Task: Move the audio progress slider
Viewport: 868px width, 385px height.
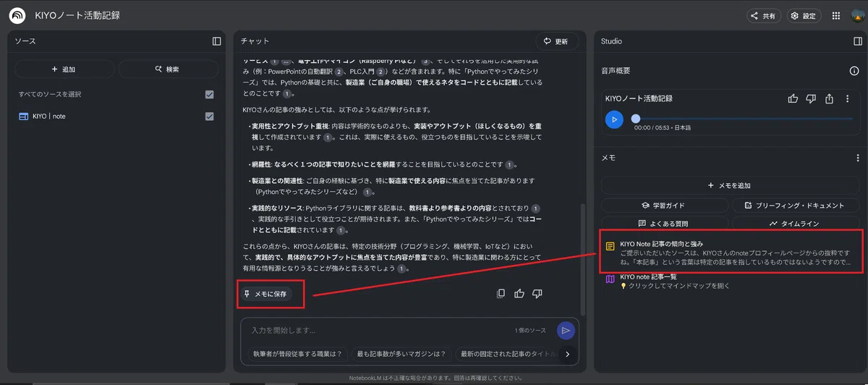Action: click(x=635, y=119)
